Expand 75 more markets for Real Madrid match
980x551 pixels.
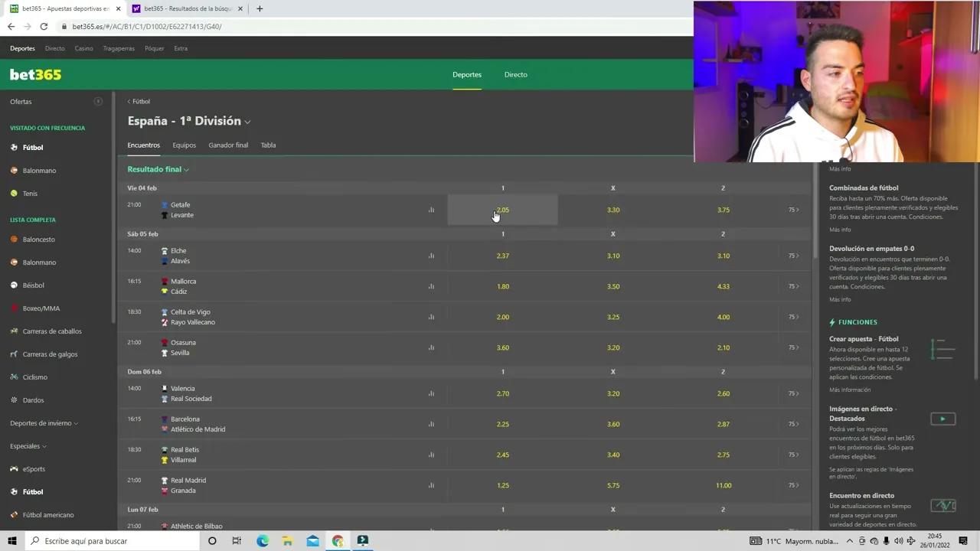click(793, 485)
